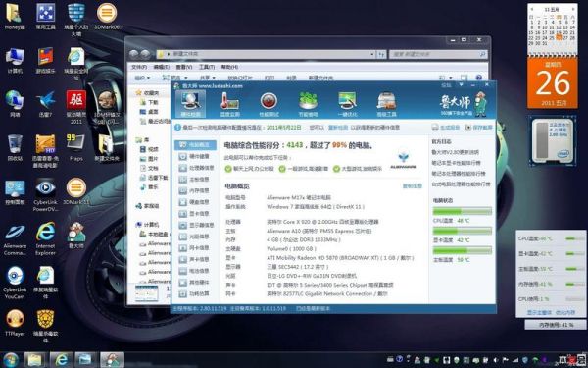This screenshot has width=588, height=368.
Task: Select 桌面 in Explorer favorites
Action: [149, 112]
